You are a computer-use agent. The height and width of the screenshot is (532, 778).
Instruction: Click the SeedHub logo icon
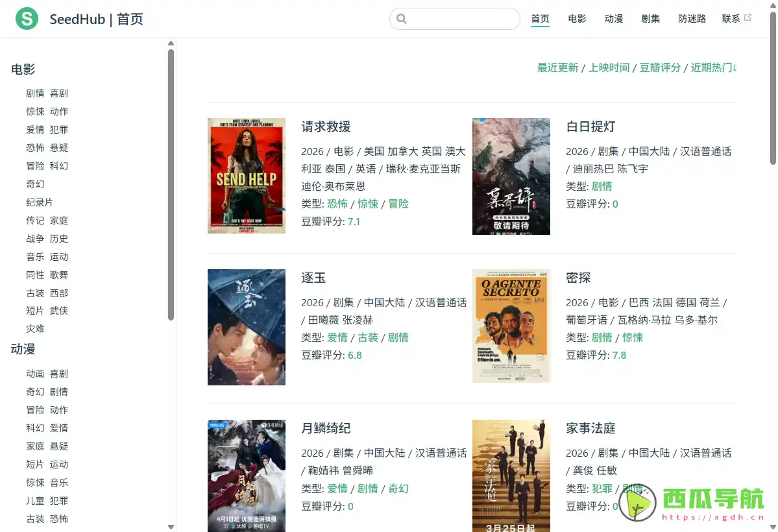coord(27,19)
